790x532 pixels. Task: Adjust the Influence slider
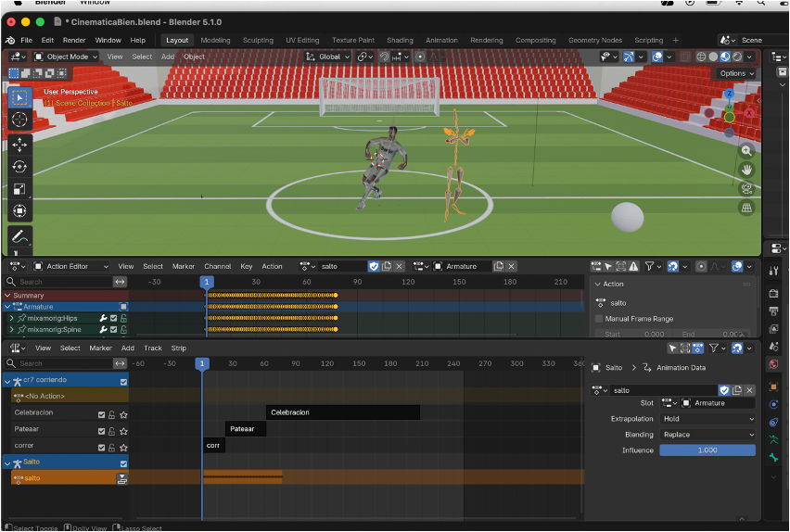point(707,450)
